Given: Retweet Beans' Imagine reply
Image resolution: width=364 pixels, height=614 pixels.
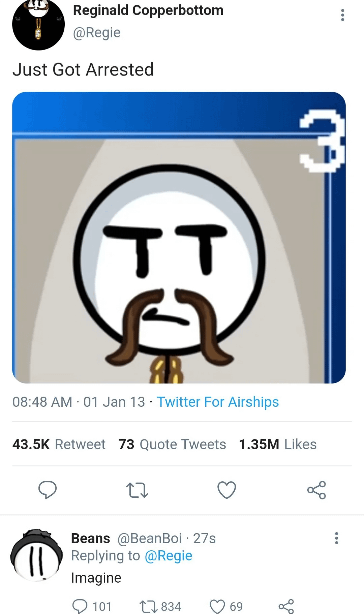Looking at the screenshot, I should 148,607.
